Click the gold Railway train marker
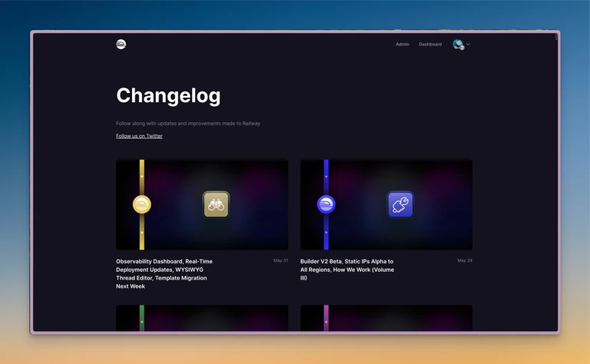The width and height of the screenshot is (590, 364). coord(142,204)
